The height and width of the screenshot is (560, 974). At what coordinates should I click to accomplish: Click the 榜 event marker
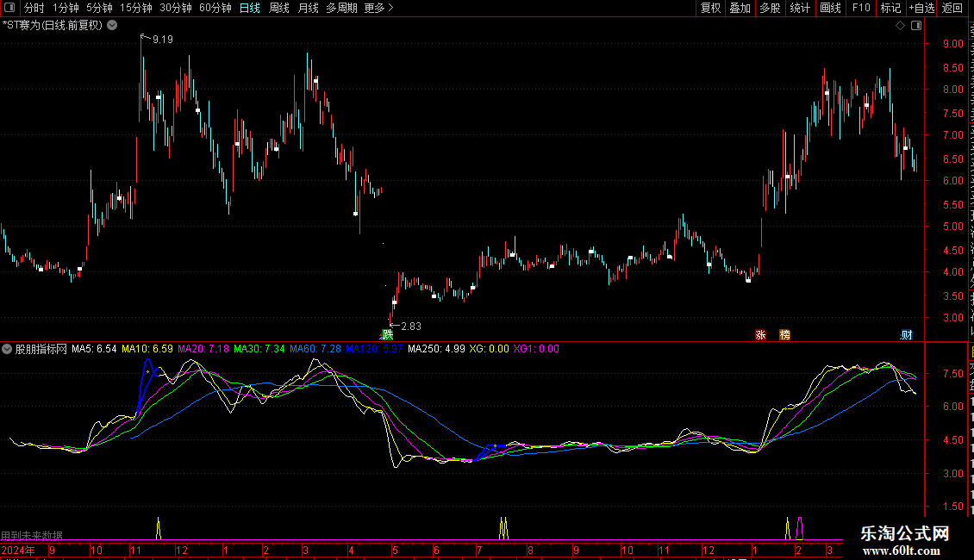(x=784, y=334)
